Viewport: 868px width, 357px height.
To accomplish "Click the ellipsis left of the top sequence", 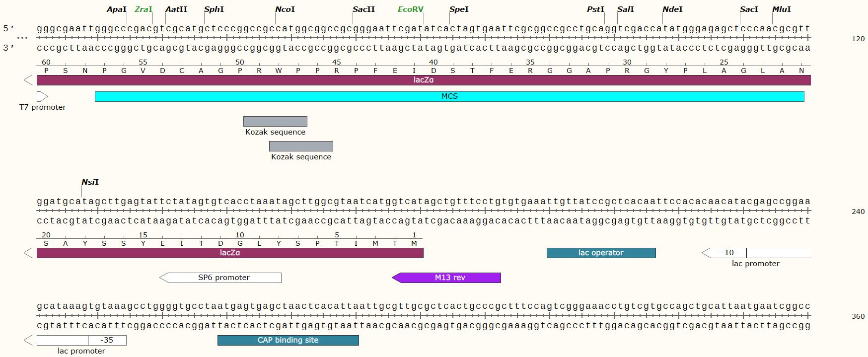I will 22,38.
